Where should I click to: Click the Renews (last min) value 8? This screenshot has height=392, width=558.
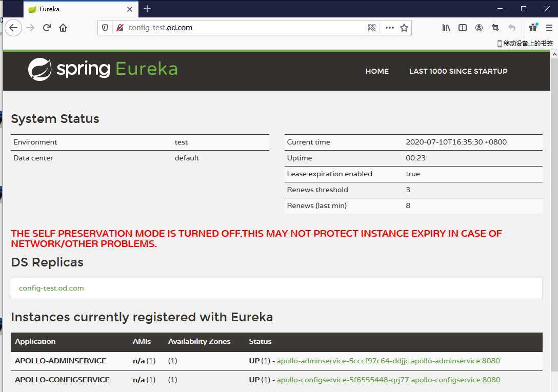(x=408, y=205)
